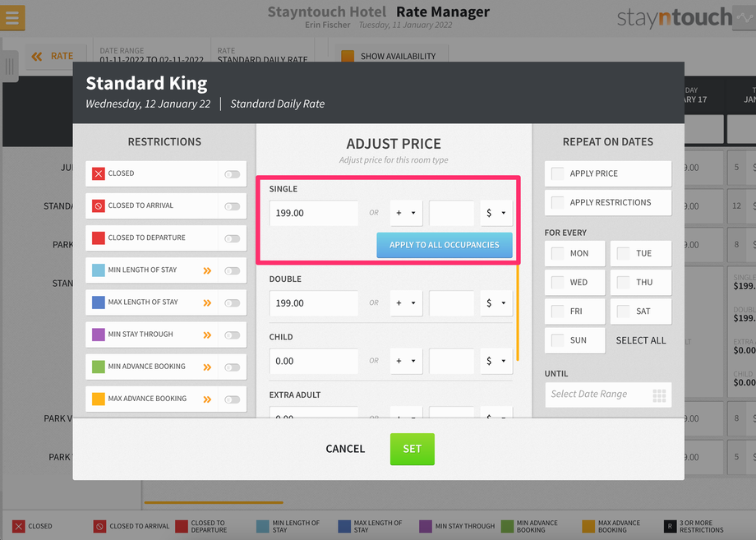756x540 pixels.
Task: Toggle the Closed to Arrival switch
Action: pyautogui.click(x=233, y=206)
